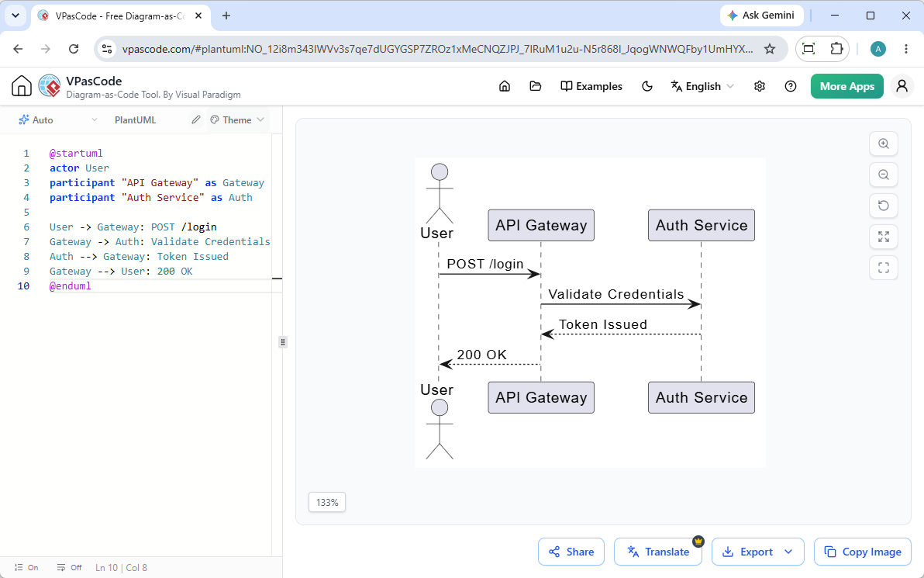The width and height of the screenshot is (924, 578).
Task: Open the Examples gallery
Action: [591, 86]
